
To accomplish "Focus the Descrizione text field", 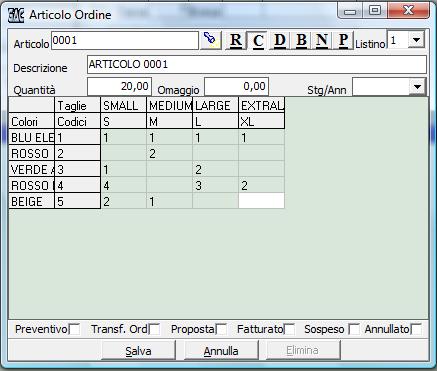I will tap(257, 64).
